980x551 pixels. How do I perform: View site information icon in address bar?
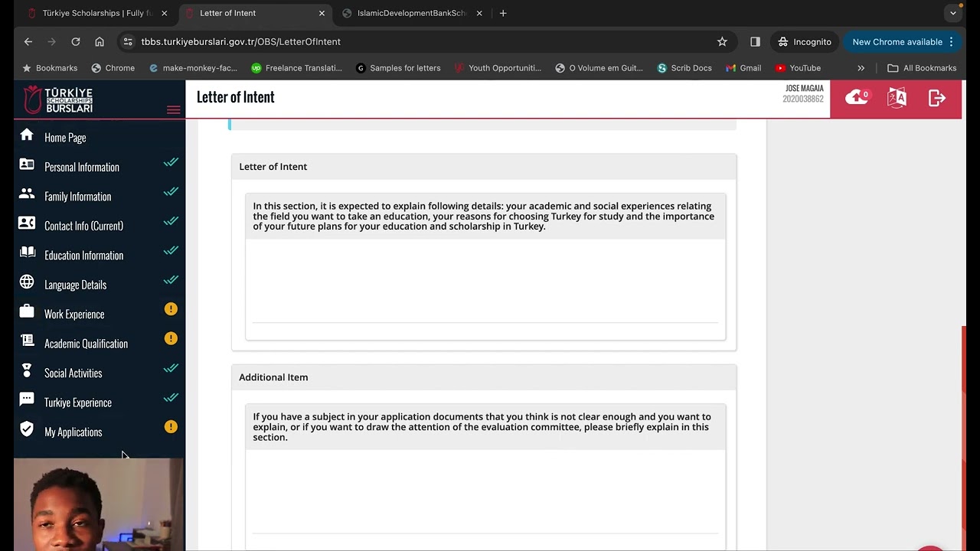[x=128, y=41]
